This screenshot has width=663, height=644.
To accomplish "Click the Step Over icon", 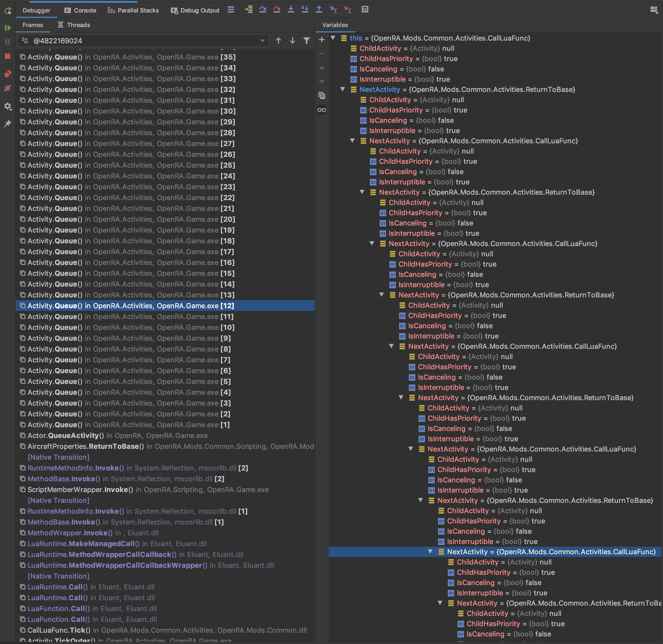I will coord(263,9).
